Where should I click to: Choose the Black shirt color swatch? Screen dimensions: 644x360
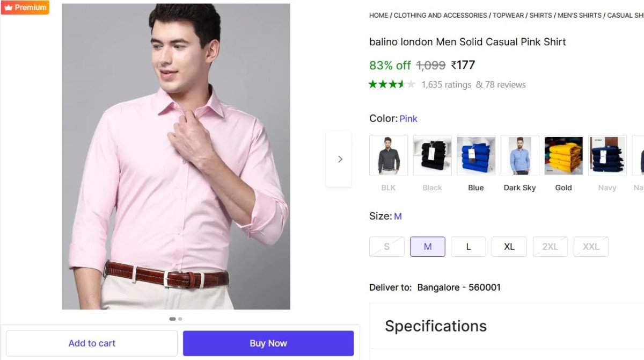432,156
